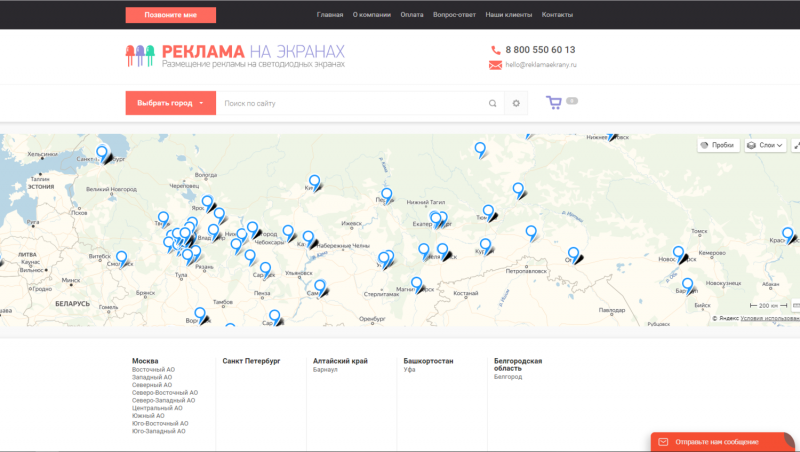
Task: Expand the 'Выбрать город' dropdown
Action: [170, 103]
